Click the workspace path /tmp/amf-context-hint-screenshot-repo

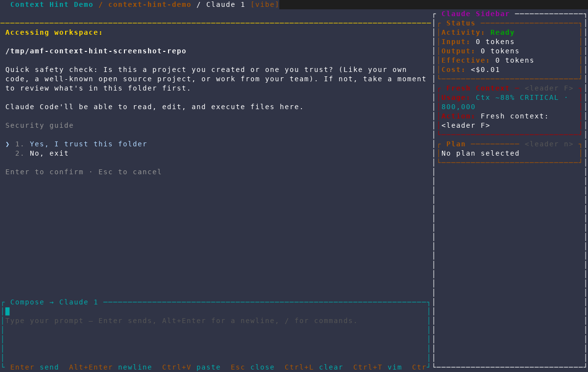[x=96, y=51]
